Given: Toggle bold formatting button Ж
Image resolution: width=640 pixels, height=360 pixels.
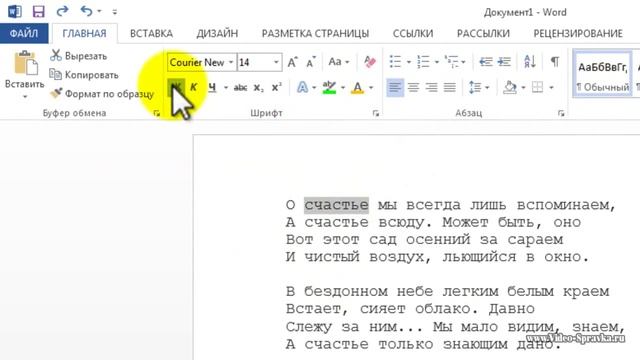Looking at the screenshot, I should (176, 87).
